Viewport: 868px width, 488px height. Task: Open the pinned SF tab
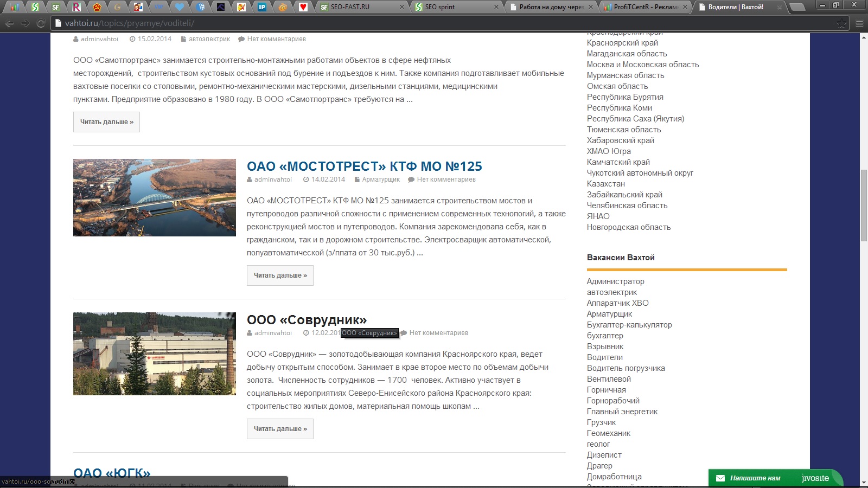tap(56, 7)
